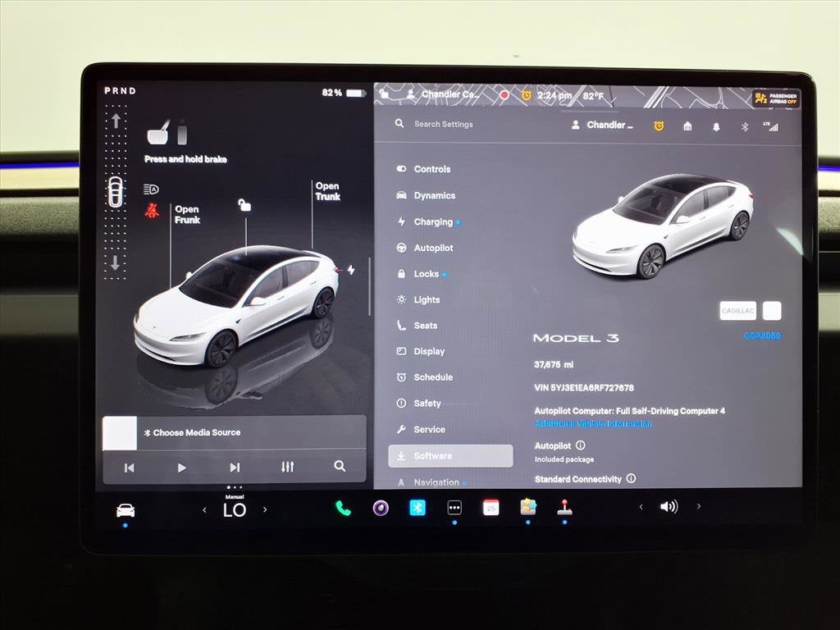This screenshot has height=630, width=840.
Task: Select the white color swatch under the car
Action: pos(771,311)
